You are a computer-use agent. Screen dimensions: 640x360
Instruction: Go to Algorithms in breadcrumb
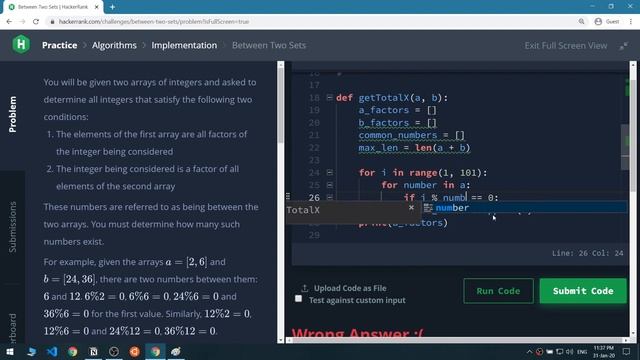click(114, 45)
